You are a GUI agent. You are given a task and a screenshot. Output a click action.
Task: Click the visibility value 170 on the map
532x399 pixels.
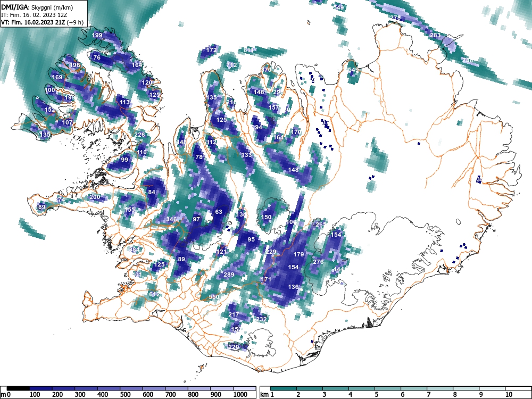(296, 131)
